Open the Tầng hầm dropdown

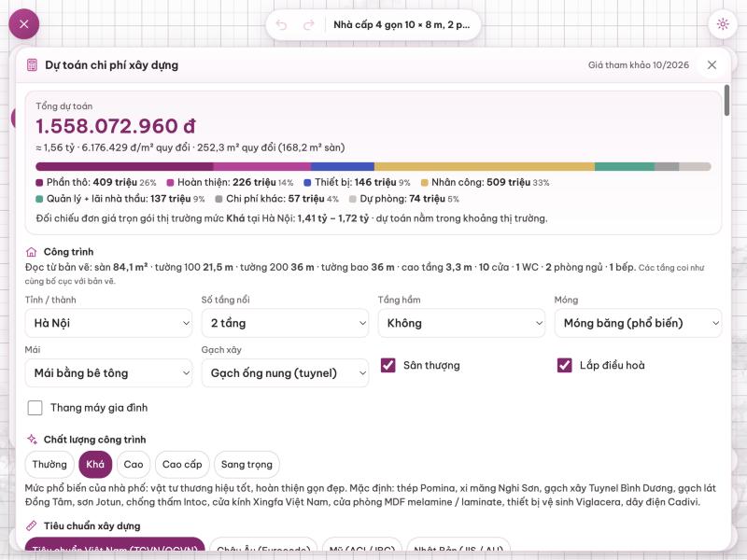[461, 323]
